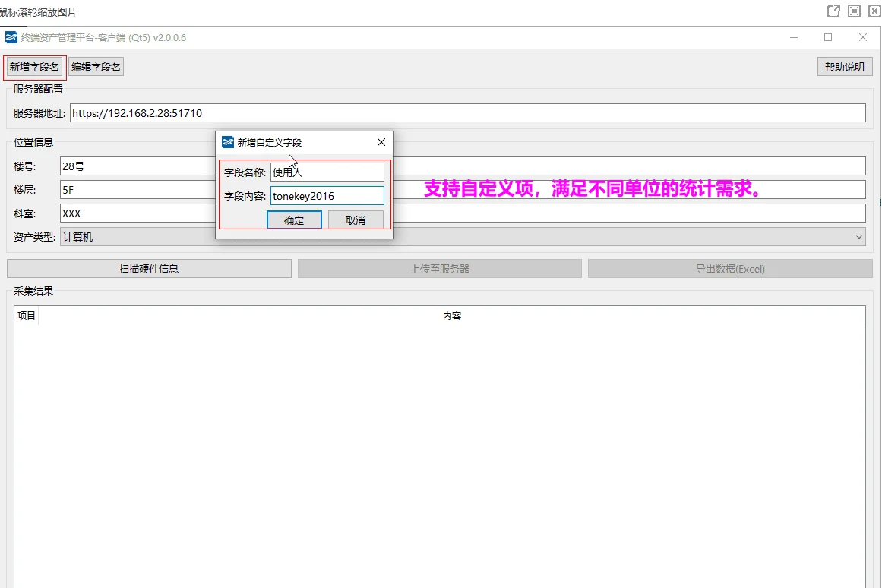Click the logo icon on 新增自定义字段 dialog
The height and width of the screenshot is (588, 882).
[x=227, y=142]
